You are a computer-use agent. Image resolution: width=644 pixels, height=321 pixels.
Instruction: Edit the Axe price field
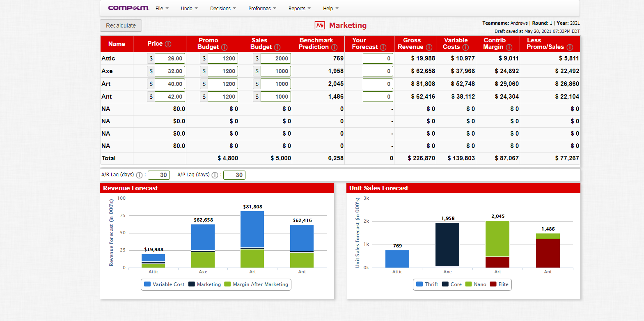coord(170,71)
